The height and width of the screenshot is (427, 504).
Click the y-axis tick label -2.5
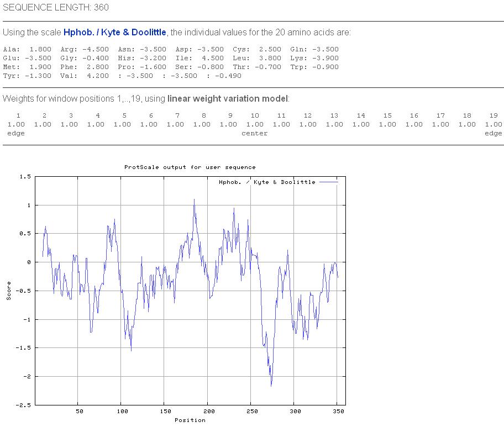coord(24,405)
